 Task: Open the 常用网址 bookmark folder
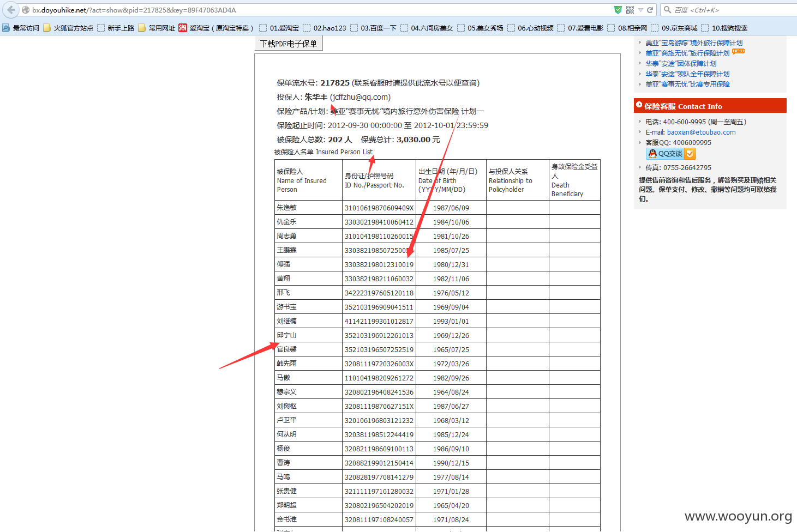pos(157,28)
